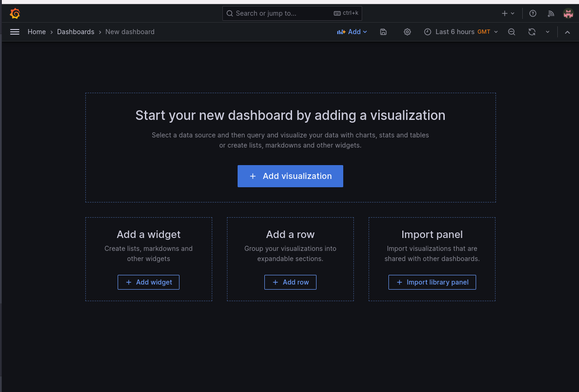
Task: Expand the refresh interval dropdown arrow
Action: coord(548,32)
